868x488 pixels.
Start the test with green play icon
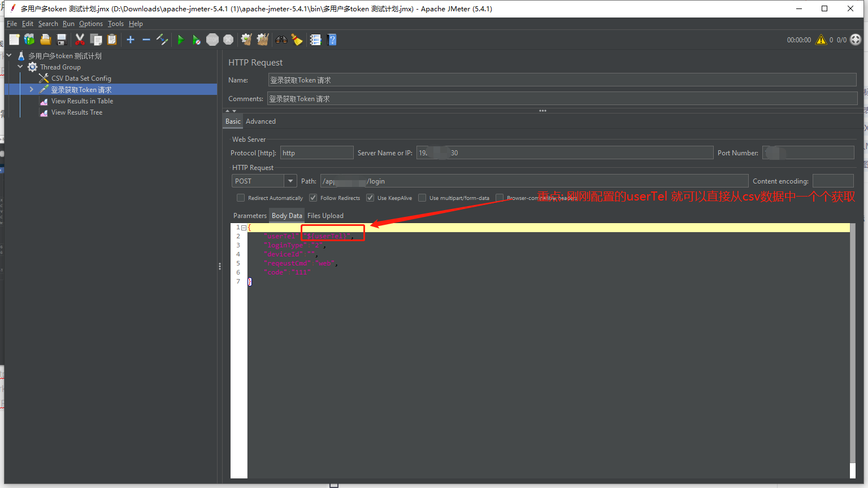(x=181, y=40)
